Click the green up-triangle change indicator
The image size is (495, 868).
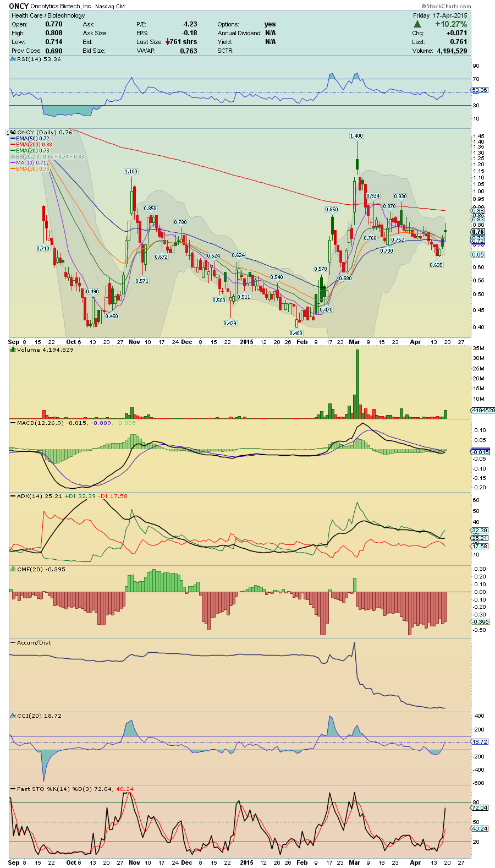click(x=417, y=24)
